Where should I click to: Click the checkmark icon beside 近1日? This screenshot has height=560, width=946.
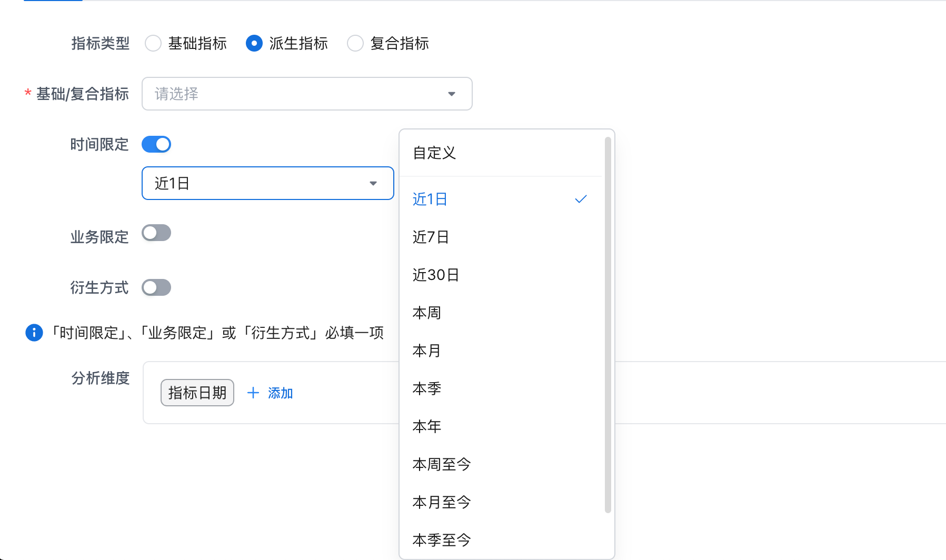coord(581,199)
